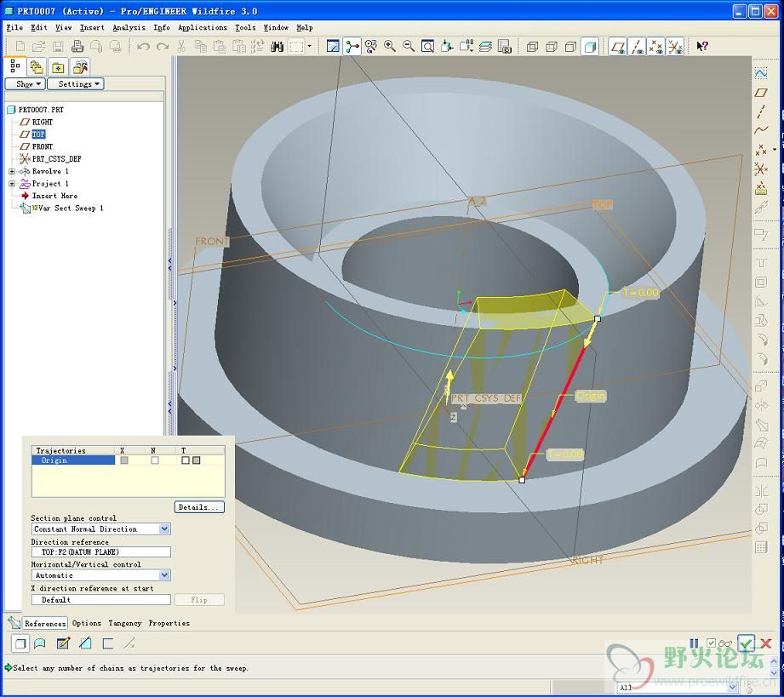This screenshot has height=697, width=784.
Task: Toggle coordinate systems display on or off
Action: click(675, 47)
